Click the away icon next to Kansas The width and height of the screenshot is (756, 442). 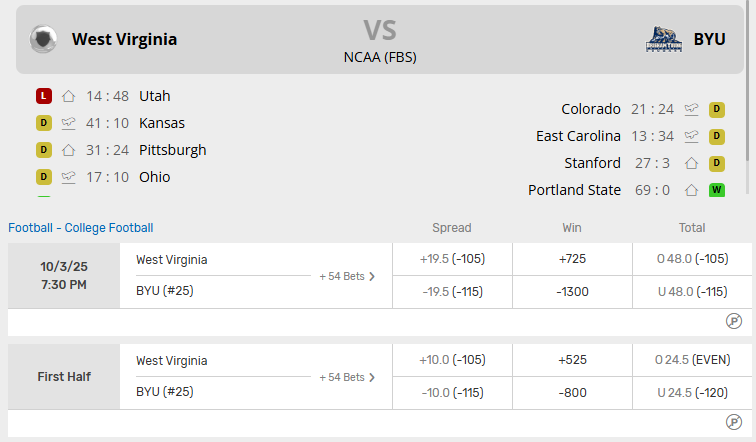click(x=69, y=123)
